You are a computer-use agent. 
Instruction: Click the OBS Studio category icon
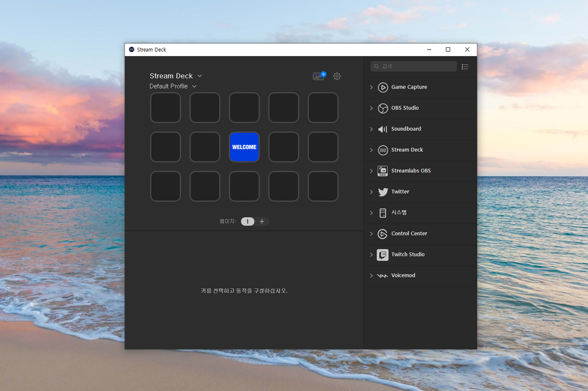tap(383, 108)
